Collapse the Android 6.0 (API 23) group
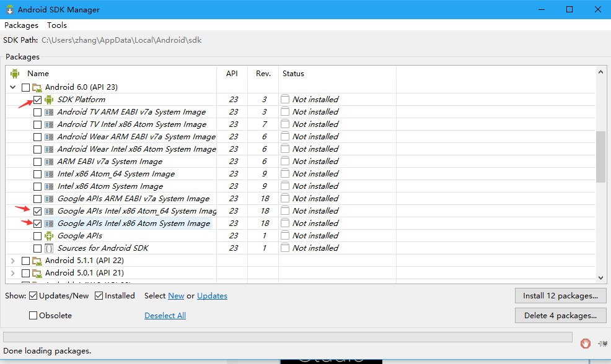The width and height of the screenshot is (611, 364). pyautogui.click(x=13, y=87)
